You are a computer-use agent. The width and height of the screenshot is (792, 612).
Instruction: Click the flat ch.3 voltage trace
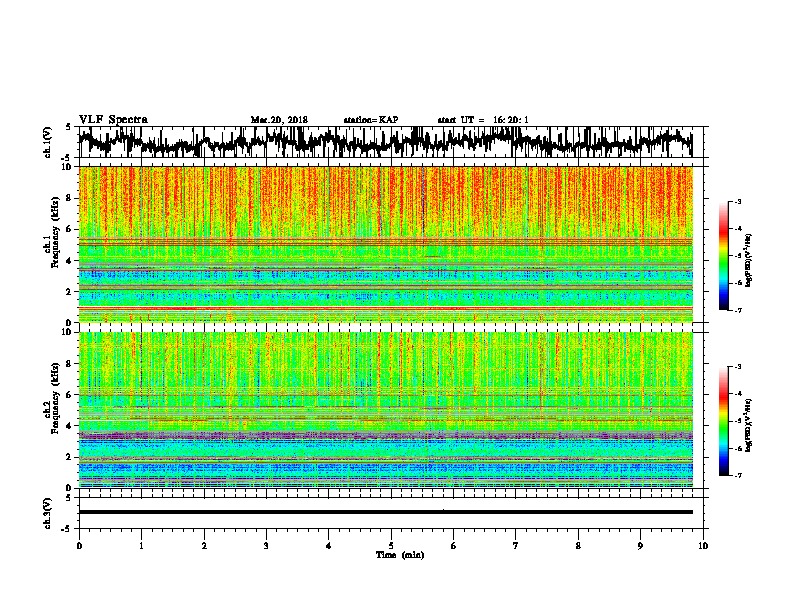pos(385,512)
